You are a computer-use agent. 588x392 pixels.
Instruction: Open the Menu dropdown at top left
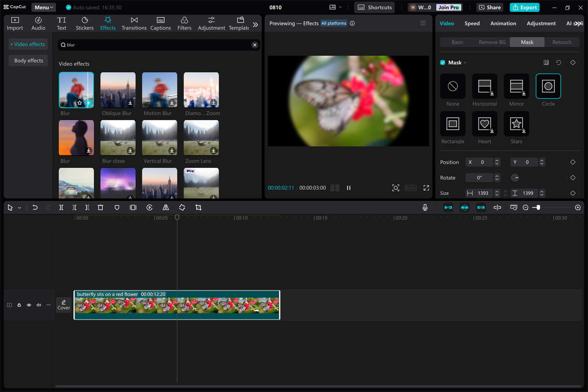pos(43,7)
